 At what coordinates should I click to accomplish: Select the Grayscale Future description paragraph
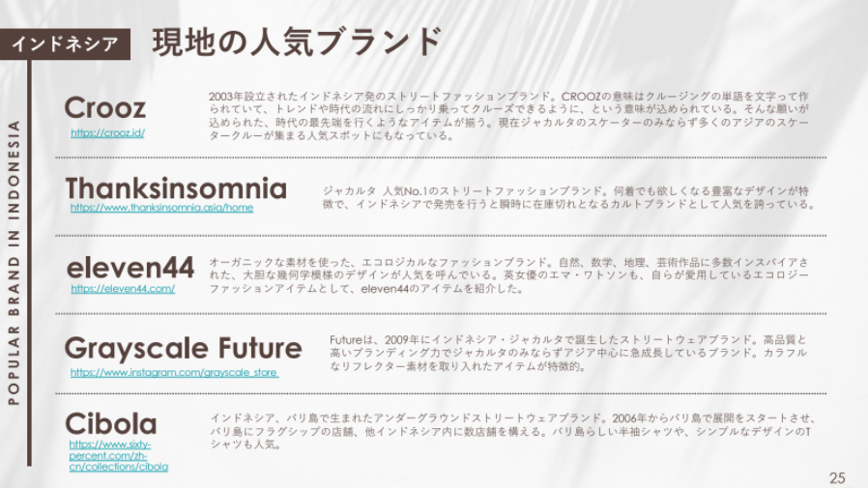[x=568, y=353]
